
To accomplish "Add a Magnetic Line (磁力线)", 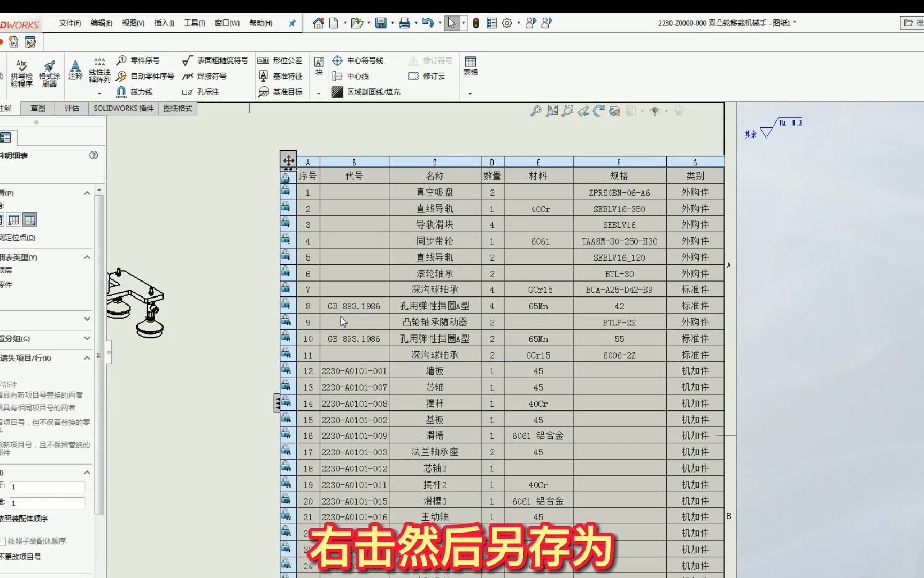I will [135, 92].
